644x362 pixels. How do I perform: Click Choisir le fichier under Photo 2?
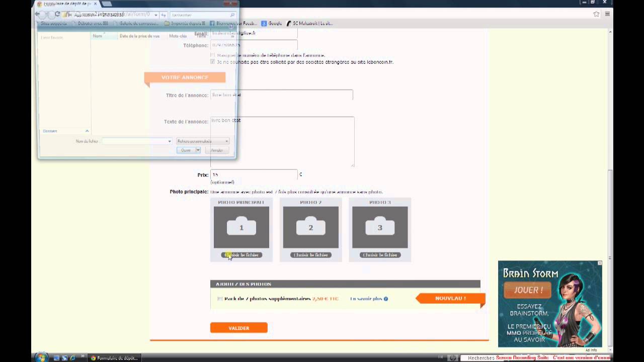coord(311,255)
